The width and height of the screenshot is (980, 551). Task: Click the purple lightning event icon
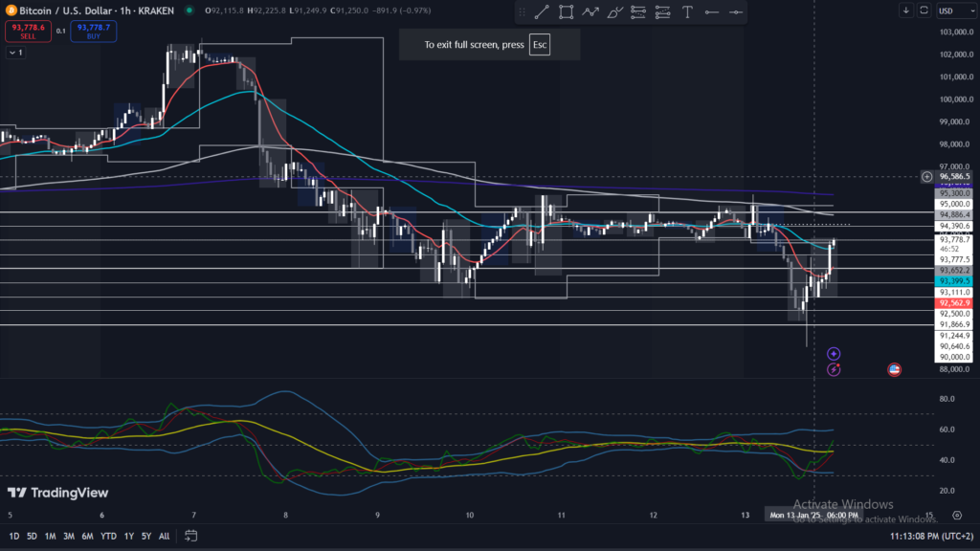(x=834, y=369)
